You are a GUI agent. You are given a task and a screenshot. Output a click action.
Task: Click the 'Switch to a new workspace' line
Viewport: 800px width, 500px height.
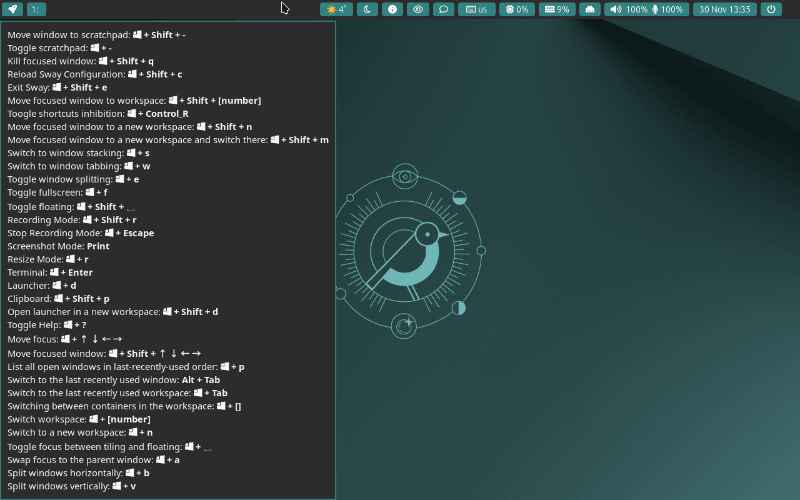click(80, 433)
